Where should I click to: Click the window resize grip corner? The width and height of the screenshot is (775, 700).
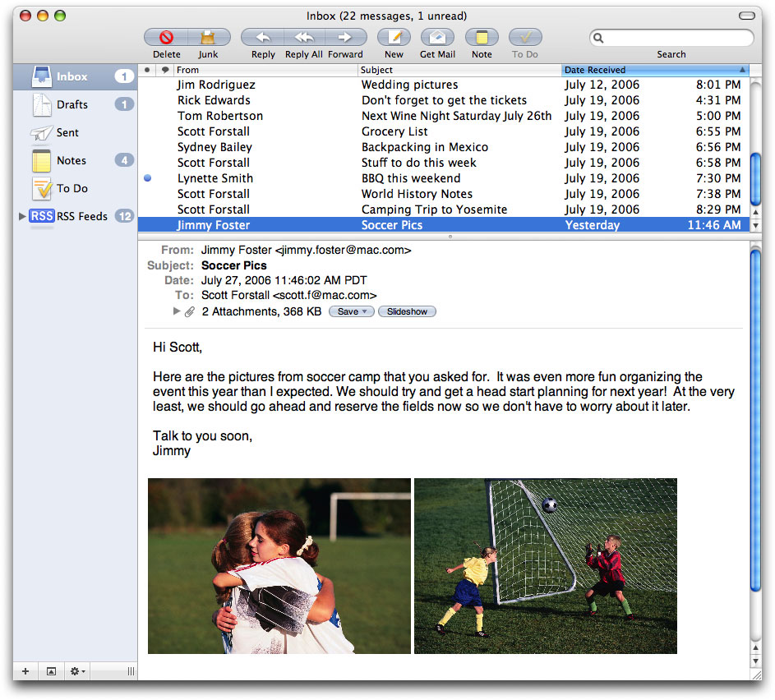tap(756, 675)
